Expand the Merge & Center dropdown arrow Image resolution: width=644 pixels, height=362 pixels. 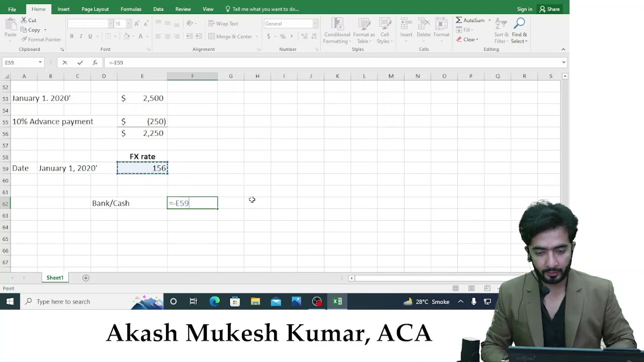pyautogui.click(x=257, y=36)
